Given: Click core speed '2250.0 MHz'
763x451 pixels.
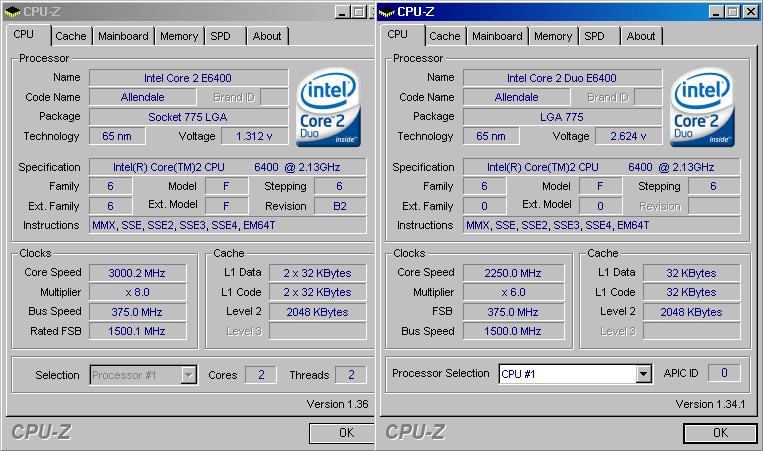Looking at the screenshot, I should point(513,273).
